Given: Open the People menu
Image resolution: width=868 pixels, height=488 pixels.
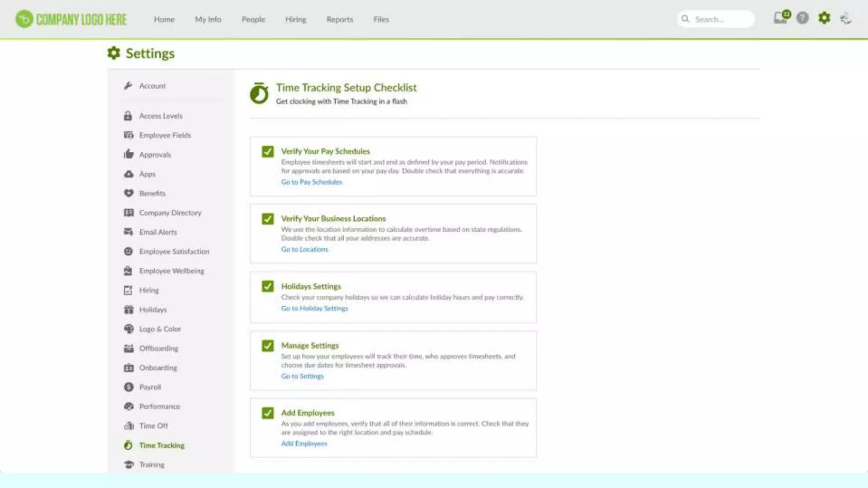Looking at the screenshot, I should (253, 19).
